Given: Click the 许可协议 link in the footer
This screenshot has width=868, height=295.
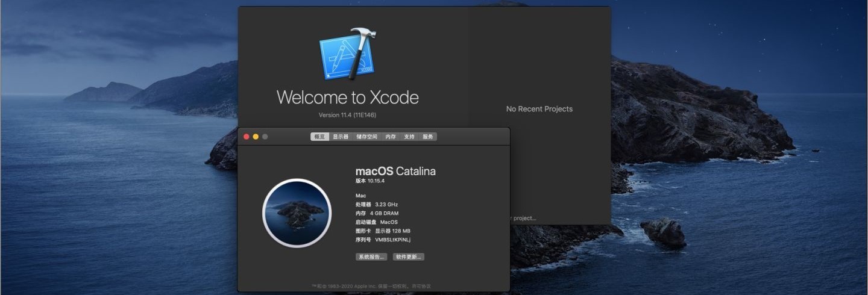Looking at the screenshot, I should click(x=421, y=287).
